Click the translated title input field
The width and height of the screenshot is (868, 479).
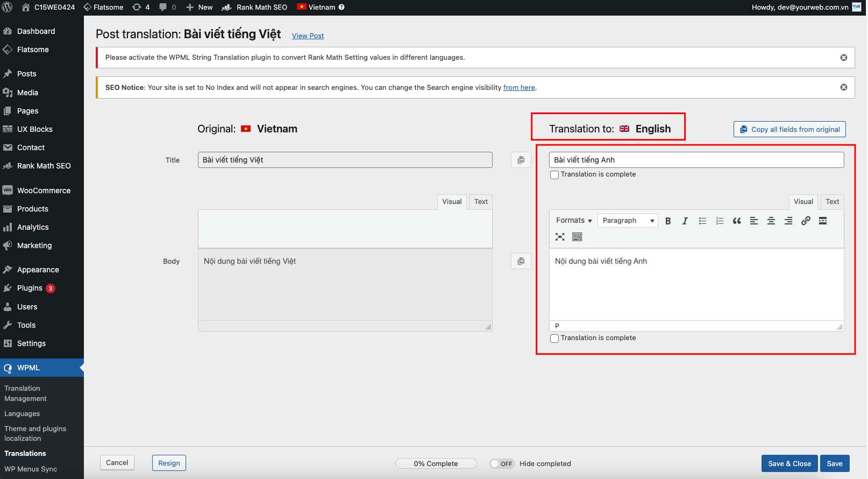tap(696, 160)
